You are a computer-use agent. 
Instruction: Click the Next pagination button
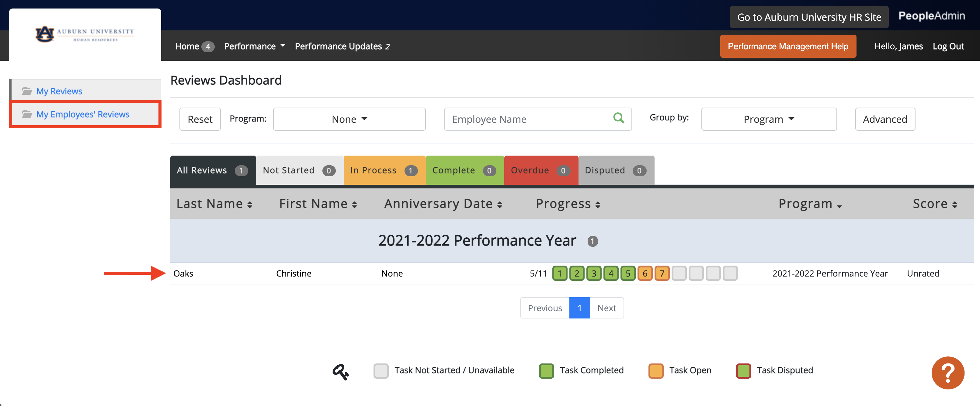(606, 308)
